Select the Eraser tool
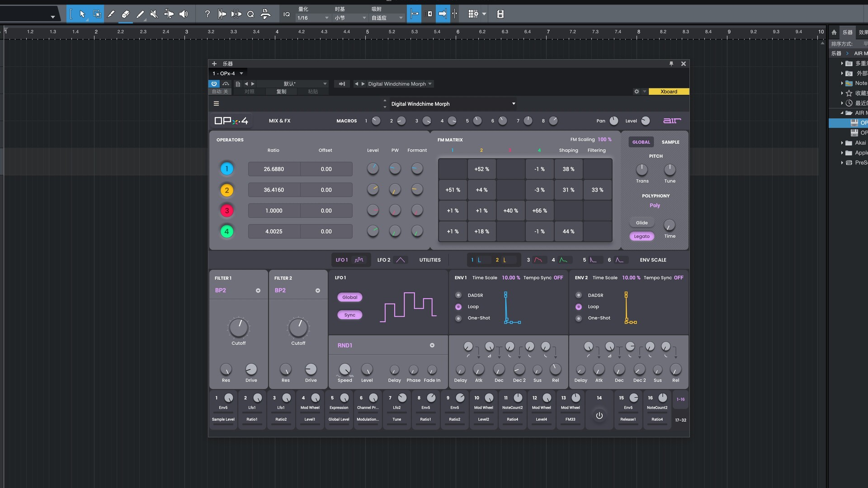The width and height of the screenshot is (868, 488). coord(126,14)
